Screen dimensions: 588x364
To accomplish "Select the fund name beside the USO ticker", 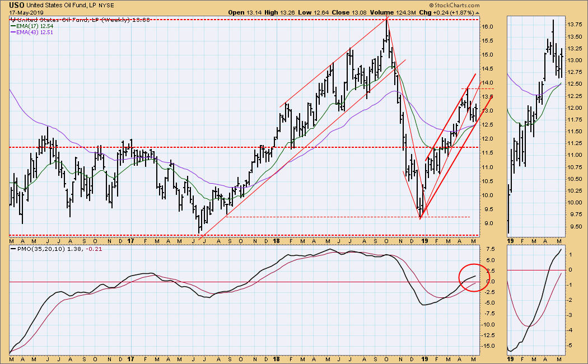I will click(62, 6).
